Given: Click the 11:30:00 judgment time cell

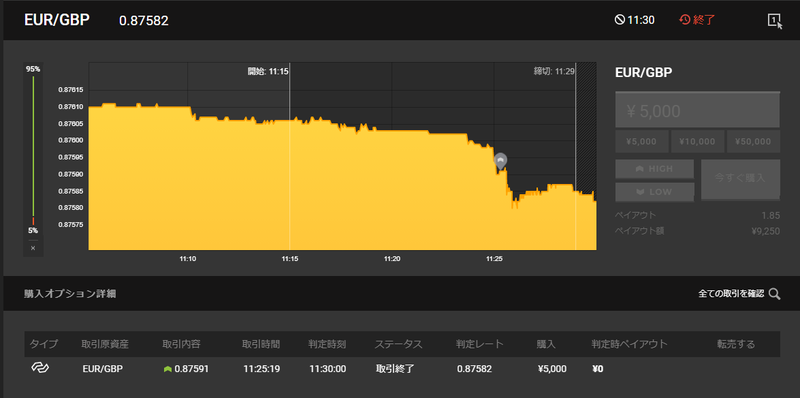Looking at the screenshot, I should 328,368.
